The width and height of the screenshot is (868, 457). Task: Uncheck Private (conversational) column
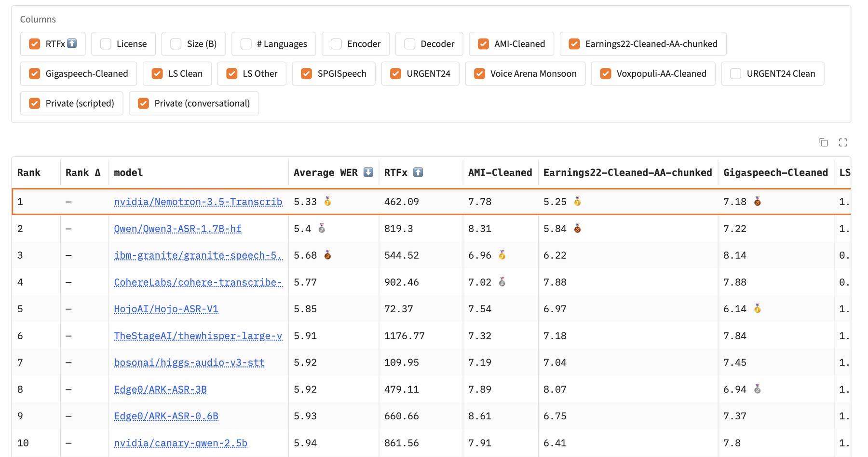pyautogui.click(x=143, y=103)
